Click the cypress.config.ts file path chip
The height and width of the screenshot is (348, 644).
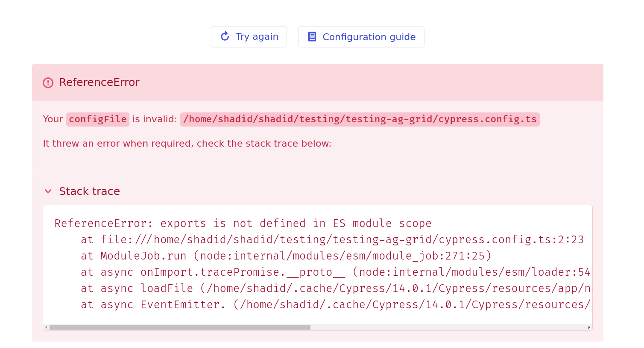tap(360, 119)
